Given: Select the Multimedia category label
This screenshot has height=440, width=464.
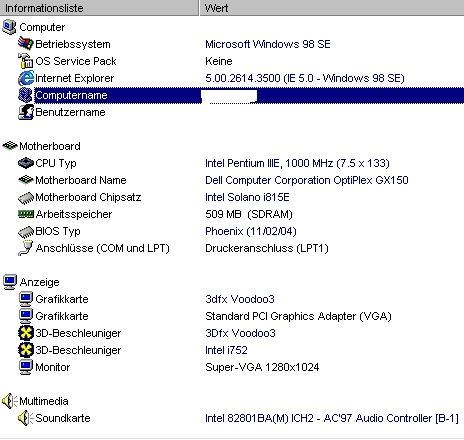Looking at the screenshot, I should pyautogui.click(x=44, y=401).
